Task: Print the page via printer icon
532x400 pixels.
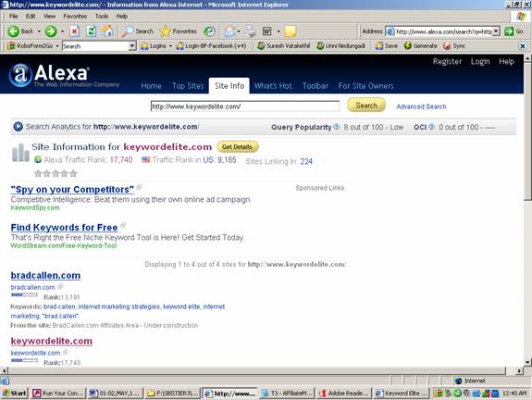Action: 251,31
